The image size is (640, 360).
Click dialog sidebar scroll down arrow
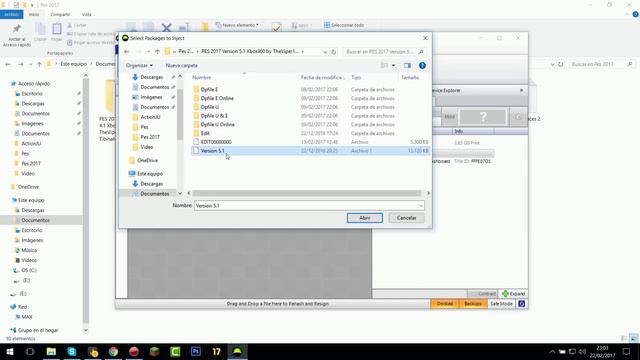point(180,193)
